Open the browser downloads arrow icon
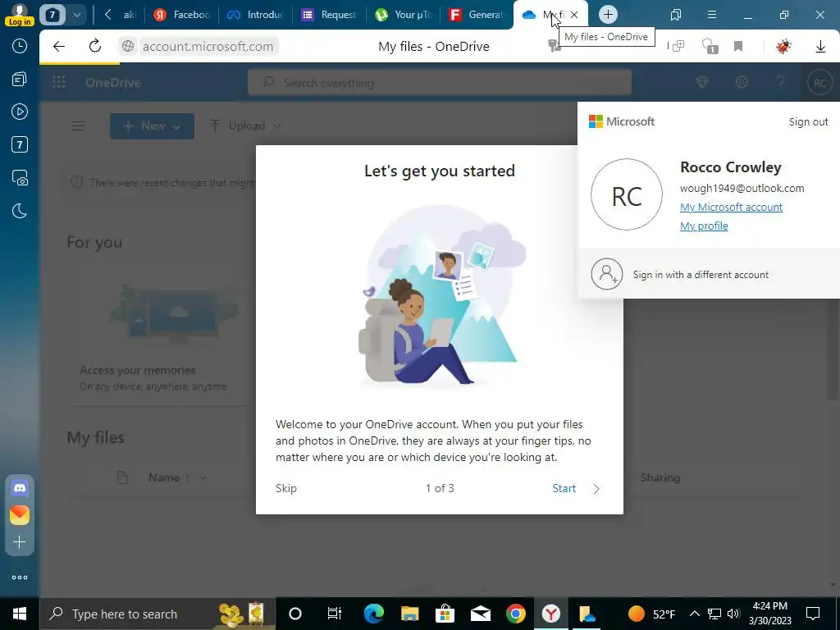 pos(820,47)
